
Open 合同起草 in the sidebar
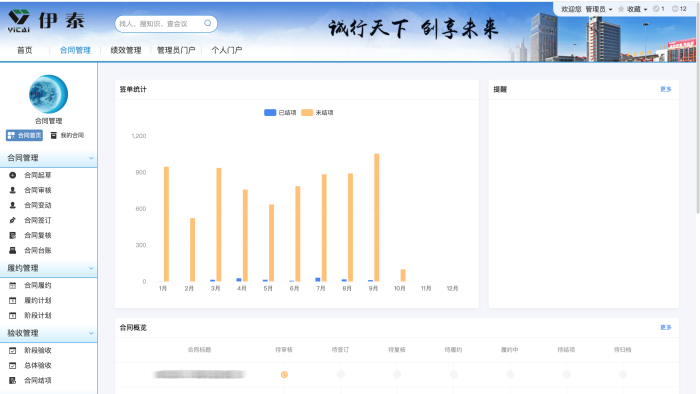tap(38, 175)
